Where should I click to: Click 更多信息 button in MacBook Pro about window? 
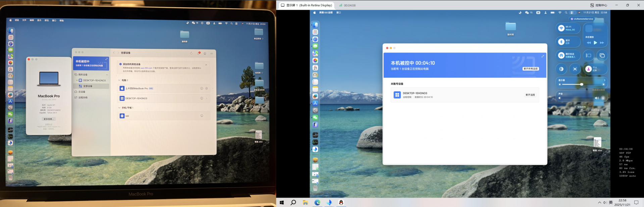point(48,119)
